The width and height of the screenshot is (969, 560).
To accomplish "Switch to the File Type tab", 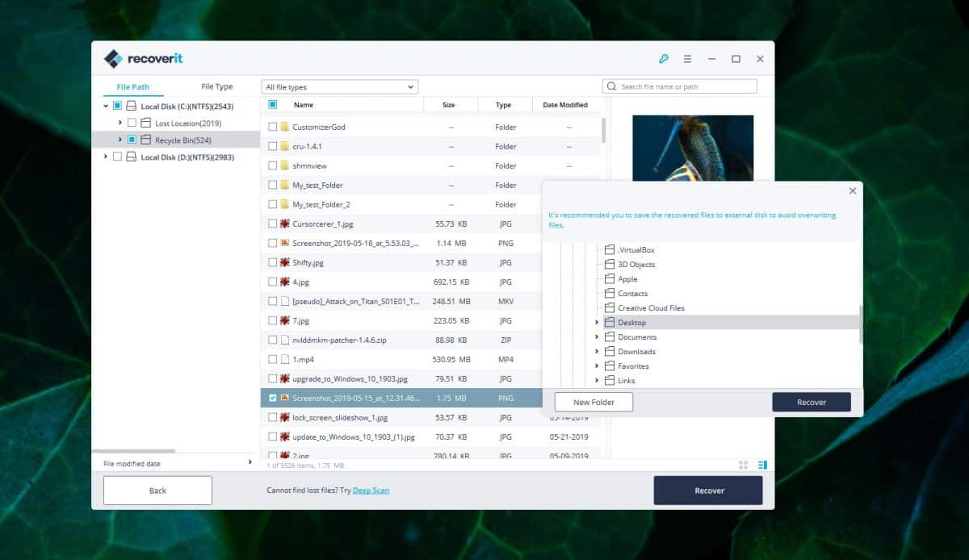I will click(x=216, y=86).
